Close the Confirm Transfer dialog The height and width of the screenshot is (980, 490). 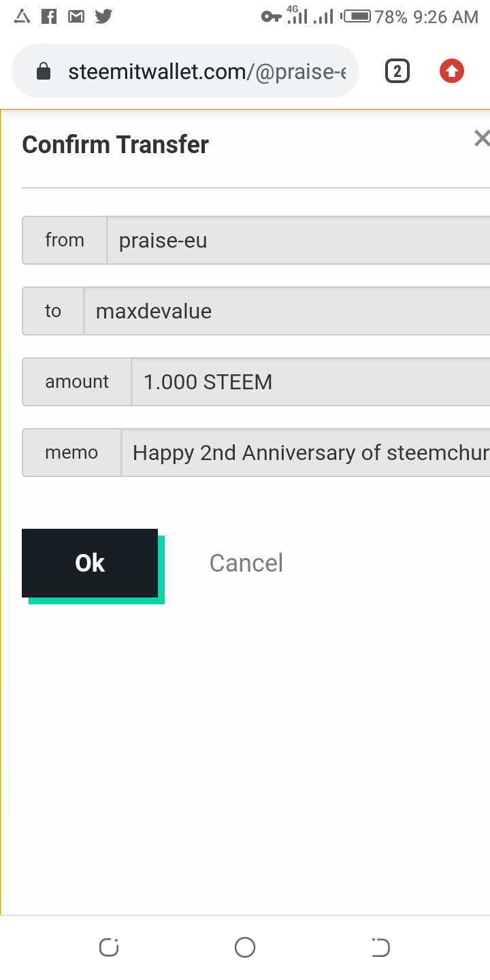(481, 139)
